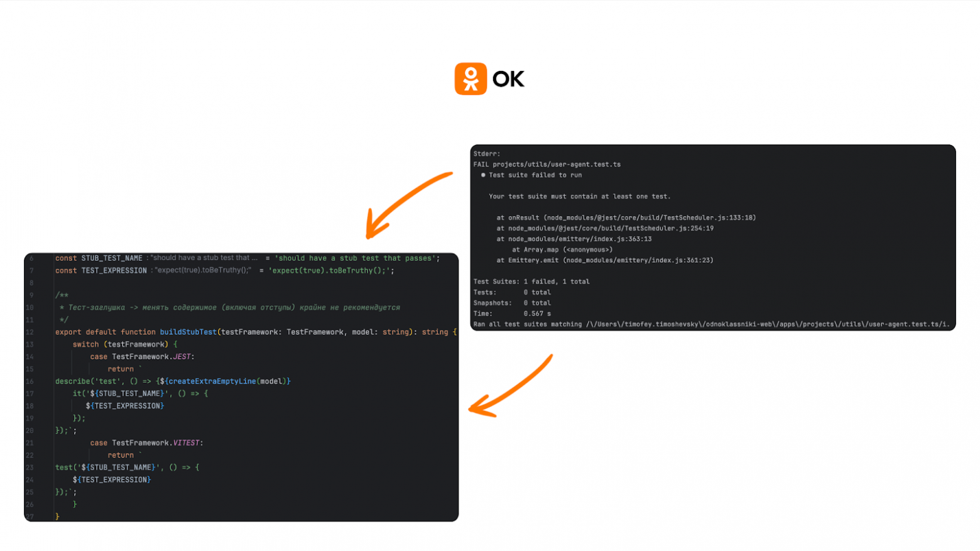Click the "at onResult" TestScheduler.js:133:18 stack line
The width and height of the screenshot is (980, 551).
(x=626, y=218)
